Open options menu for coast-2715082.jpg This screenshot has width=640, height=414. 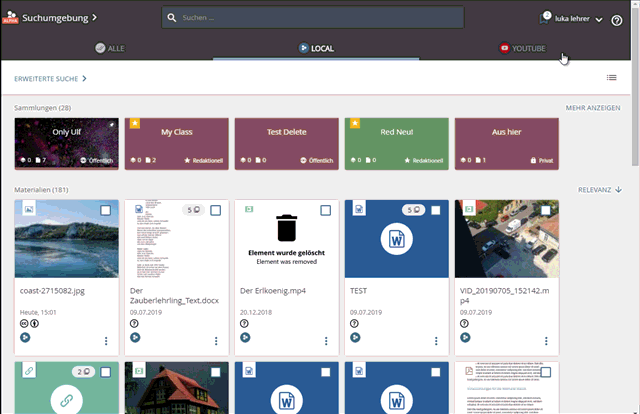coord(106,341)
